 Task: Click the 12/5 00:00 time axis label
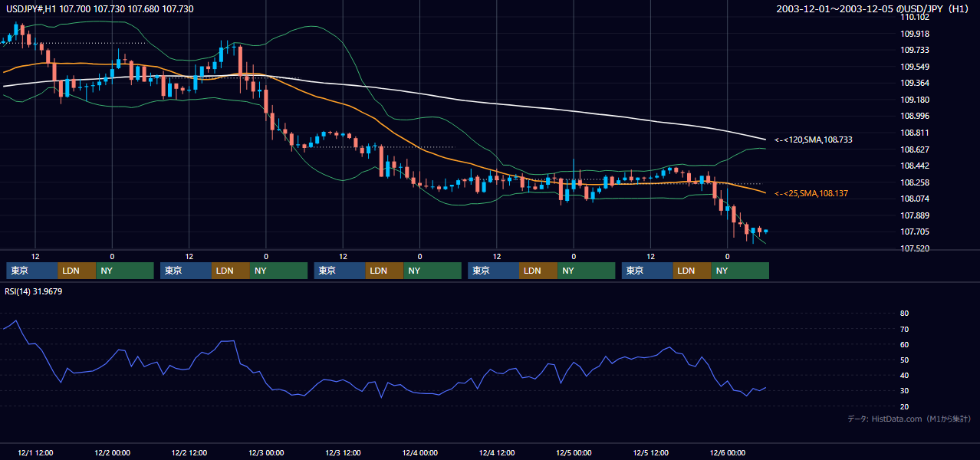coord(574,453)
